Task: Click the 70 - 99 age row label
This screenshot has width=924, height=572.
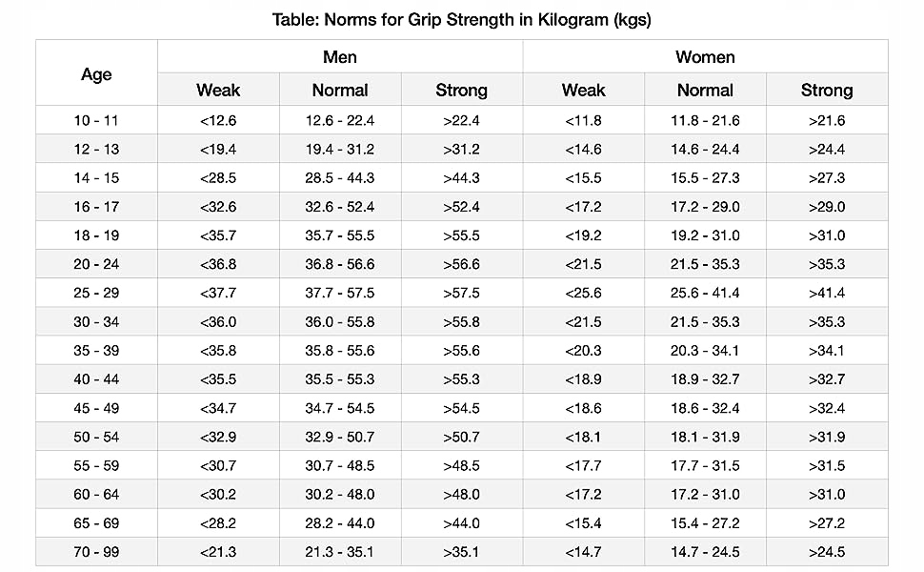Action: pyautogui.click(x=96, y=552)
